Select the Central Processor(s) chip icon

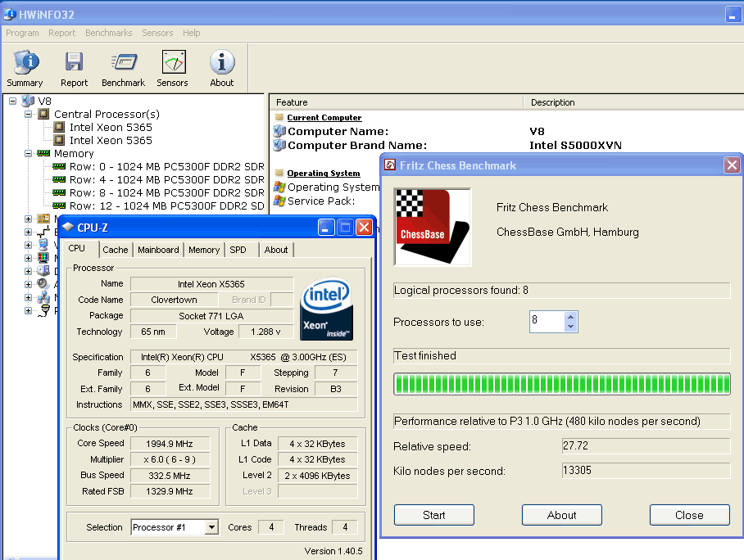[x=43, y=114]
